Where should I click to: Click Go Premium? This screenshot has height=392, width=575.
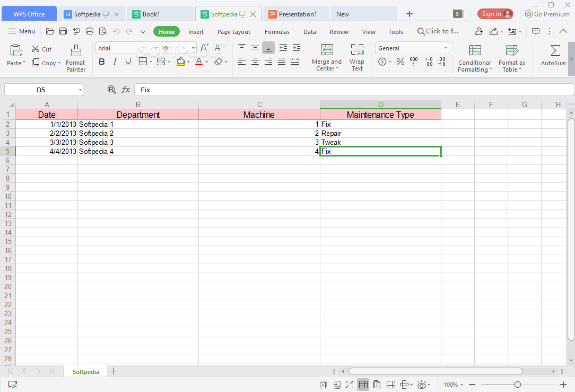(x=547, y=14)
